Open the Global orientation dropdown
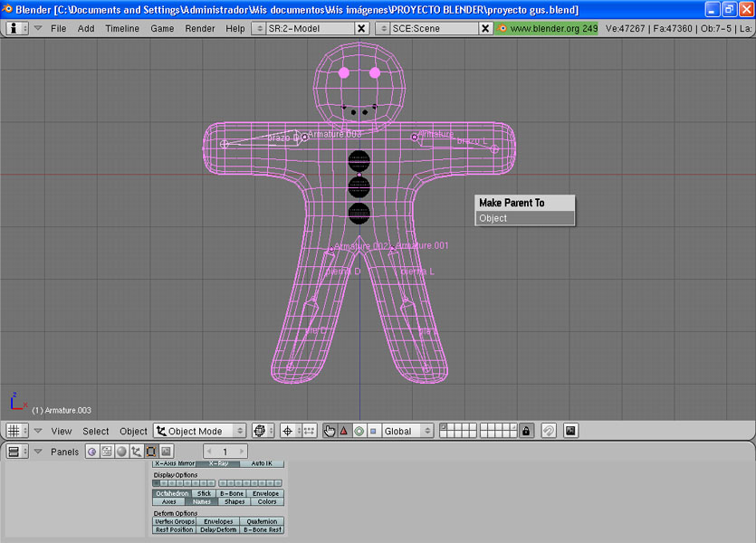This screenshot has height=543, width=756. [x=407, y=432]
